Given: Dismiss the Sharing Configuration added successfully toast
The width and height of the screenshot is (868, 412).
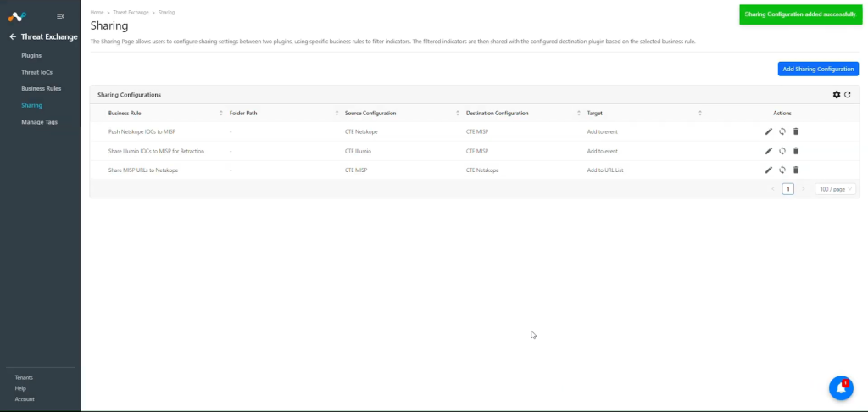Looking at the screenshot, I should tap(800, 14).
